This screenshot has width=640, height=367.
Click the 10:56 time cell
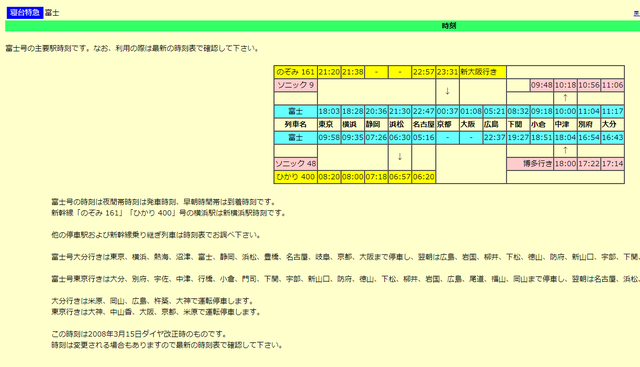click(x=589, y=85)
